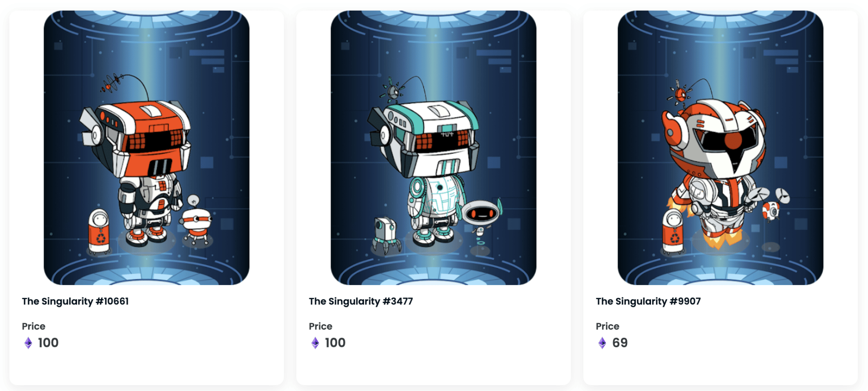Click the orange recycle bin in #10661
Screen dimensions: 868x391
click(99, 232)
